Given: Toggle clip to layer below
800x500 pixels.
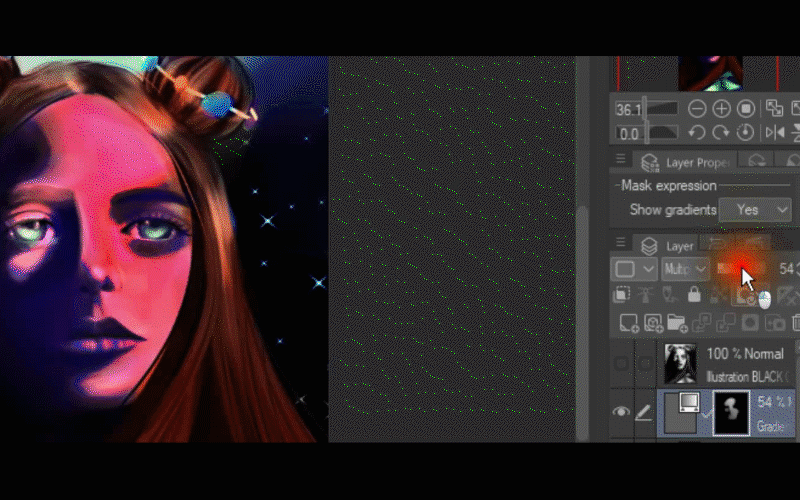Looking at the screenshot, I should point(621,295).
